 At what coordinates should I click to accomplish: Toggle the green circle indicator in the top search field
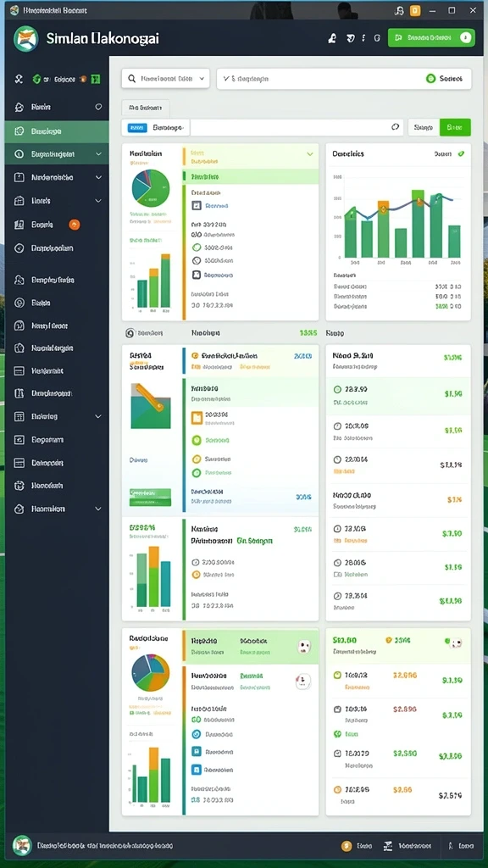click(431, 79)
